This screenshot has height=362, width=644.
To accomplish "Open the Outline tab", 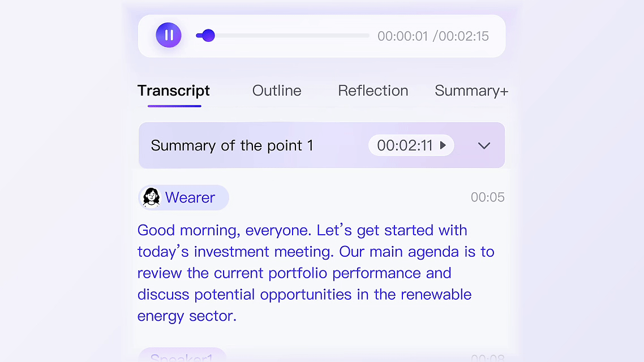I will (x=277, y=90).
